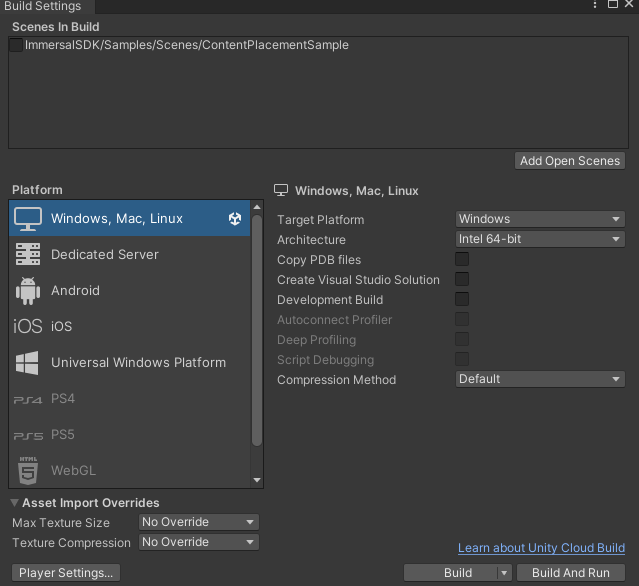Close the Build Settings window
The height and width of the screenshot is (586, 639).
(629, 4)
